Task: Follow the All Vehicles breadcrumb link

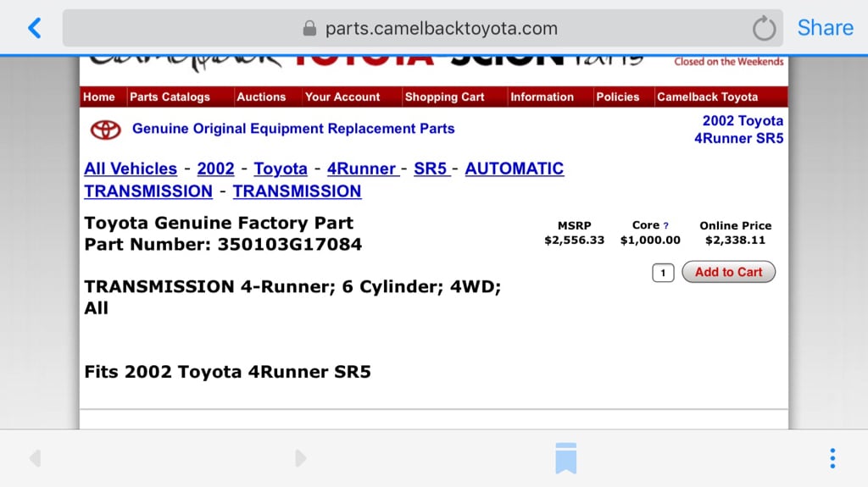Action: [x=131, y=169]
